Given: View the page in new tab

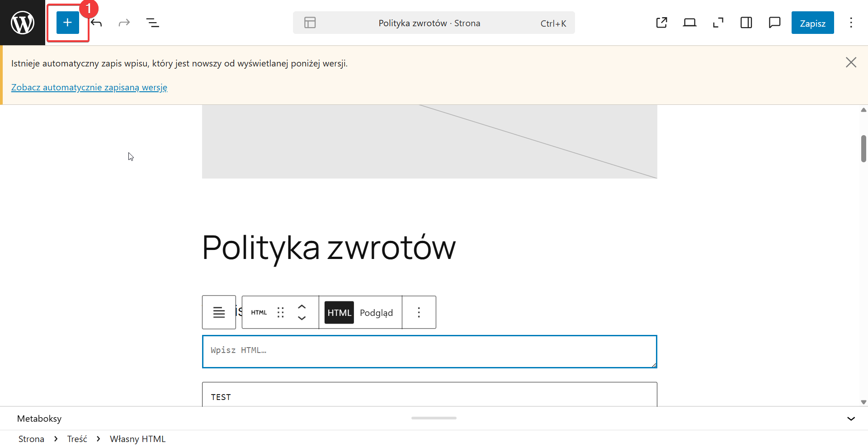Looking at the screenshot, I should (x=662, y=23).
